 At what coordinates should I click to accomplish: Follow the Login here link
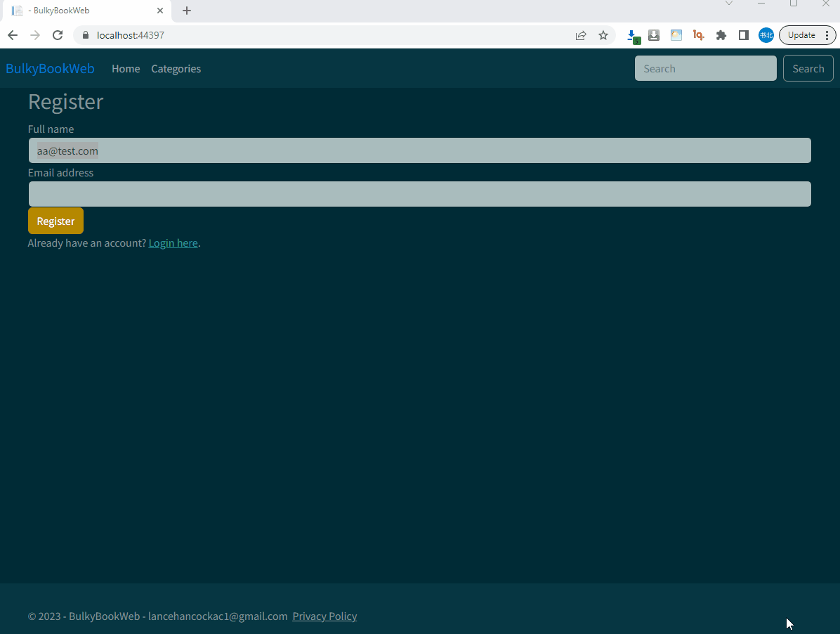(x=173, y=242)
